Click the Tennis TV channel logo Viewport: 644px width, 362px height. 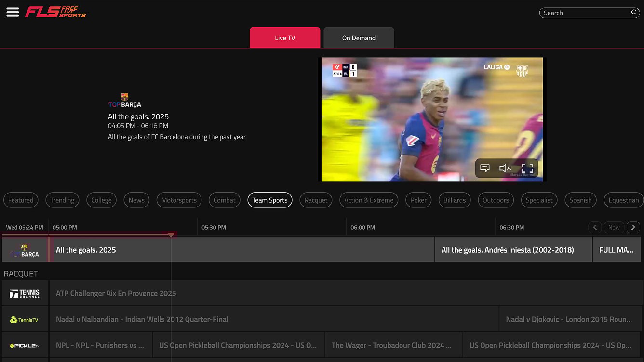click(x=25, y=319)
